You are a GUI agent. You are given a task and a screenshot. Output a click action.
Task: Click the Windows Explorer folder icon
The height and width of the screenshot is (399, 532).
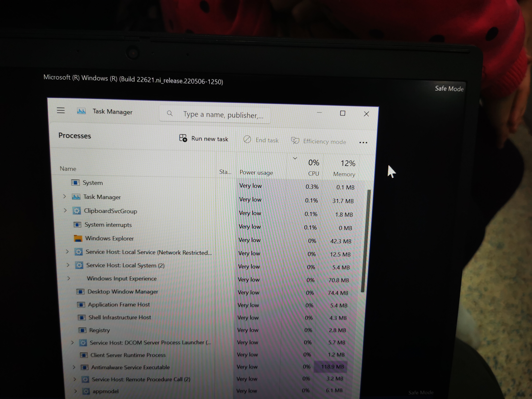click(78, 238)
